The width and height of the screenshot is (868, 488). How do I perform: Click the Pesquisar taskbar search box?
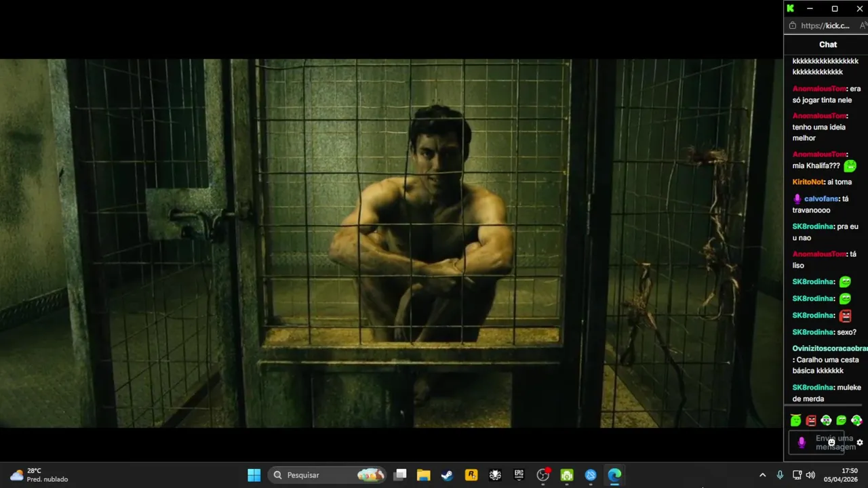tap(328, 475)
